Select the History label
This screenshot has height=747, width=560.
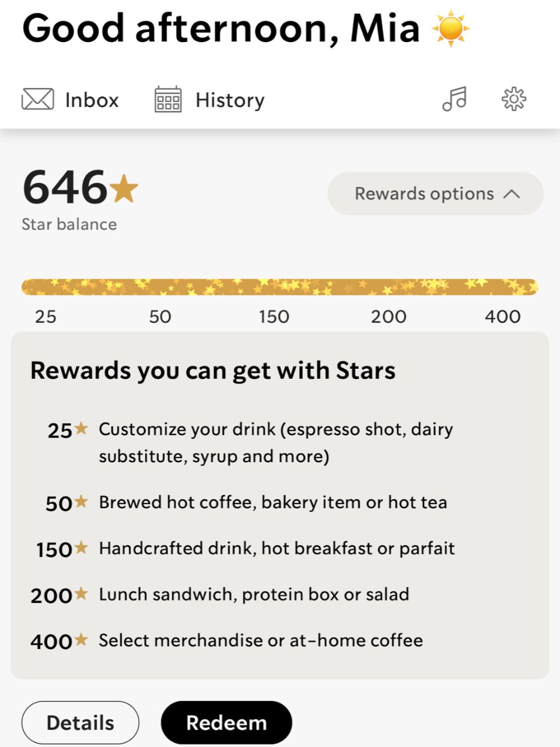click(230, 100)
